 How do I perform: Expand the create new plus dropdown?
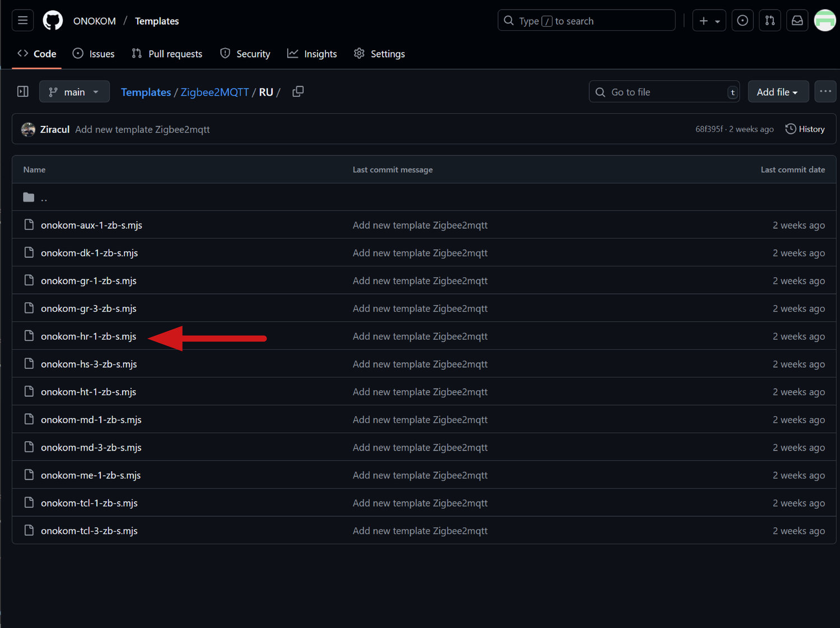[709, 21]
